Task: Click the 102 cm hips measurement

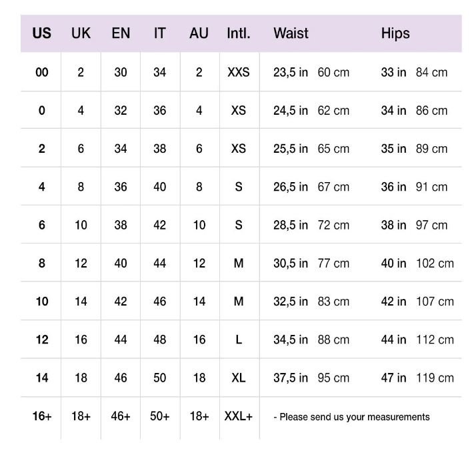Action: (x=435, y=264)
